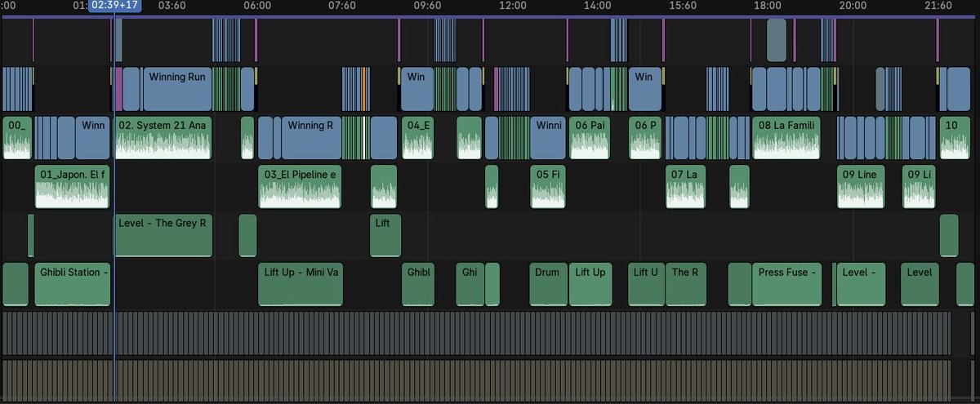Select the "08 La Famili" audio clip
This screenshot has width=980, height=404.
pos(786,138)
